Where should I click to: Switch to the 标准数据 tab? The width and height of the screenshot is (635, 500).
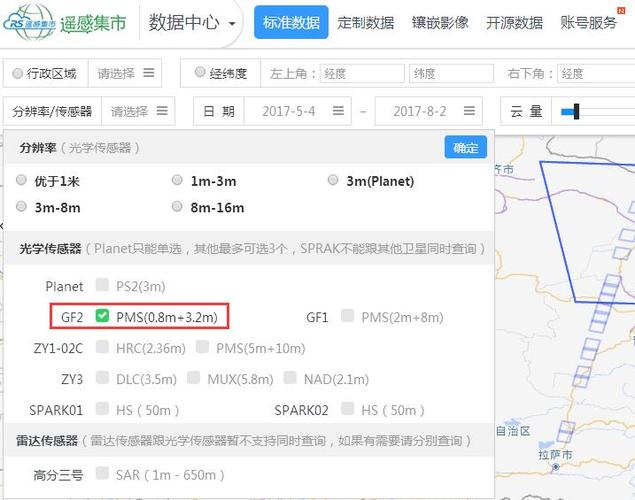(x=291, y=22)
